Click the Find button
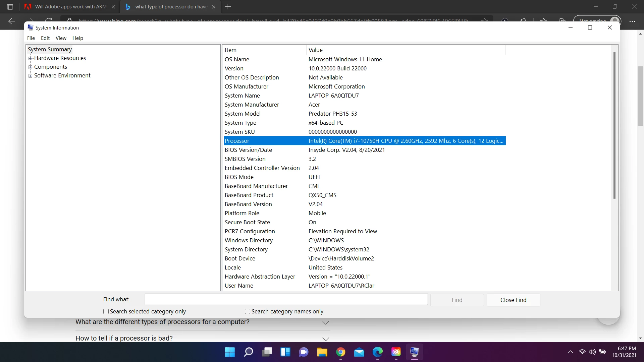The width and height of the screenshot is (644, 362). [457, 300]
